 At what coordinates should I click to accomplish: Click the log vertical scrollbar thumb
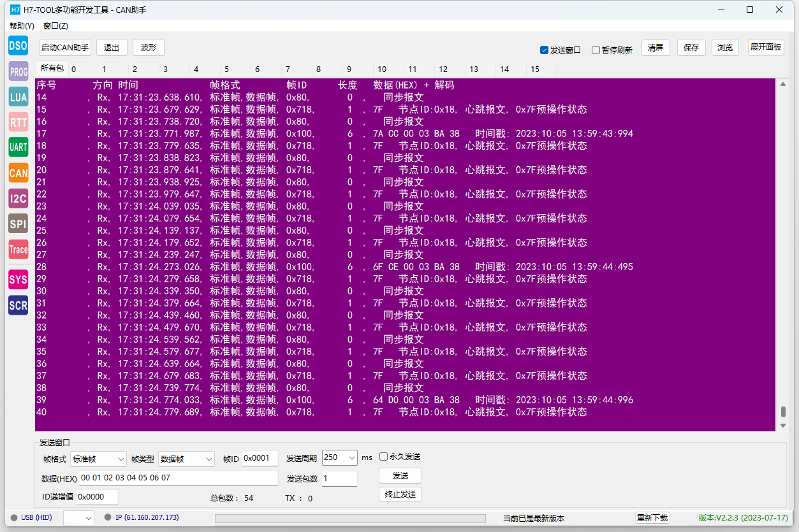(x=783, y=412)
